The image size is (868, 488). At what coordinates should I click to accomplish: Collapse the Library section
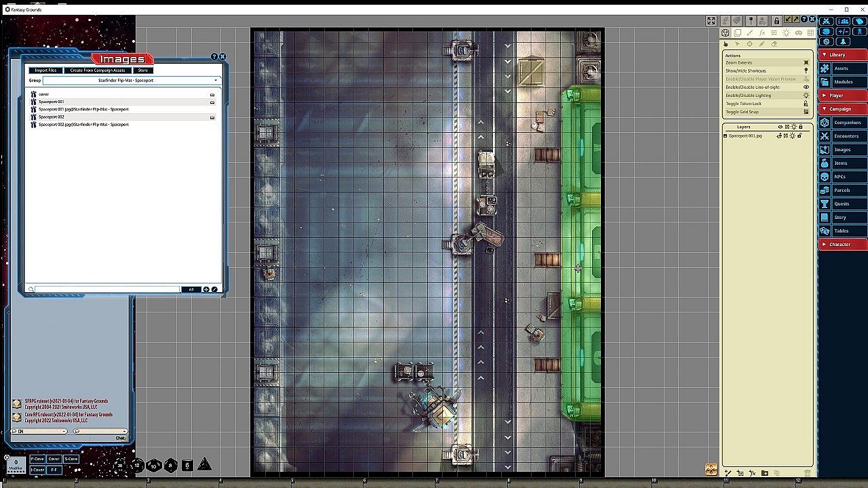(x=843, y=55)
